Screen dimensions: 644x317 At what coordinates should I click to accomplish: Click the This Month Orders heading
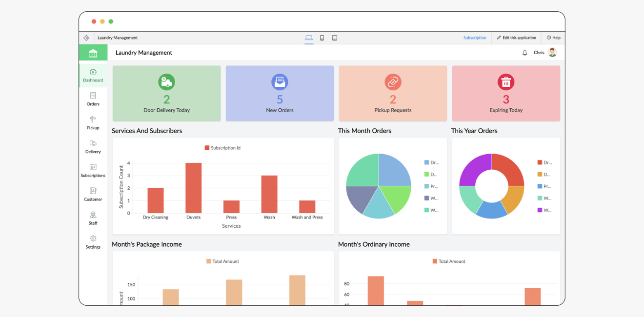tap(365, 131)
